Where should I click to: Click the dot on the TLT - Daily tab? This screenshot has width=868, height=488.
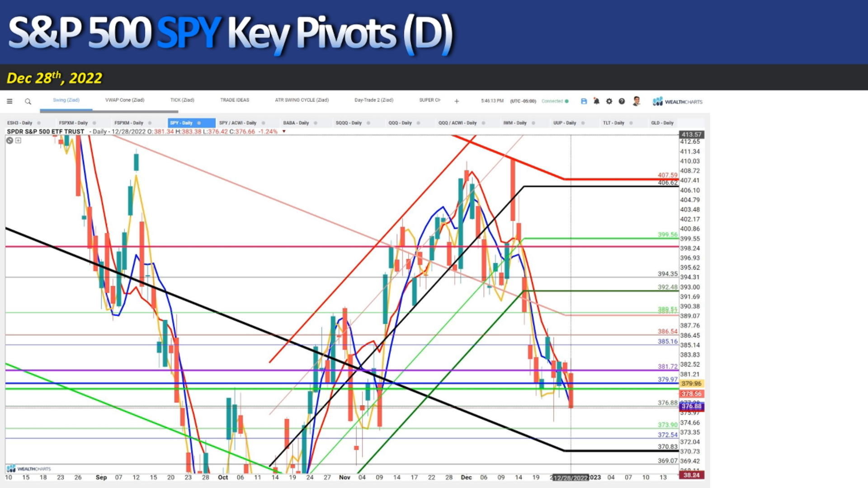pyautogui.click(x=631, y=123)
